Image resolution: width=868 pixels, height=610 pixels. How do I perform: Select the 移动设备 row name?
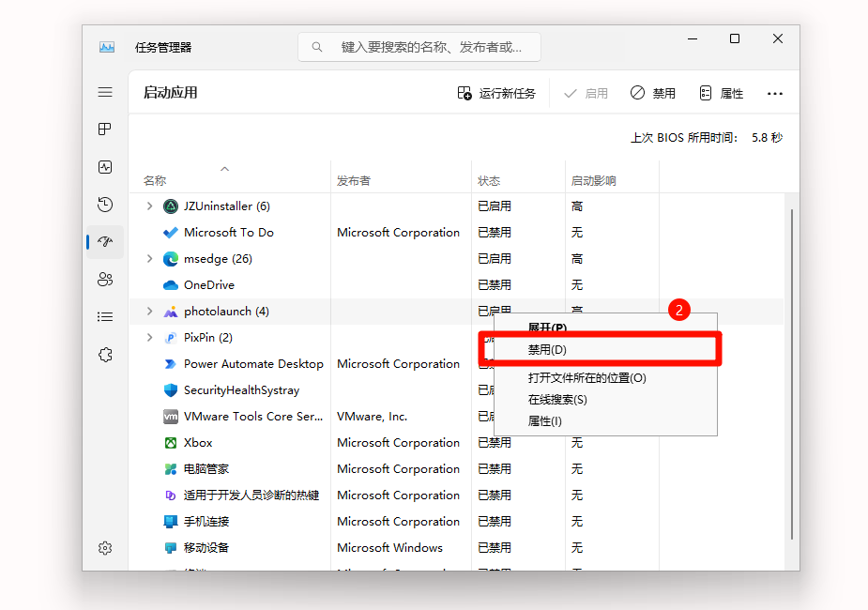pos(206,548)
